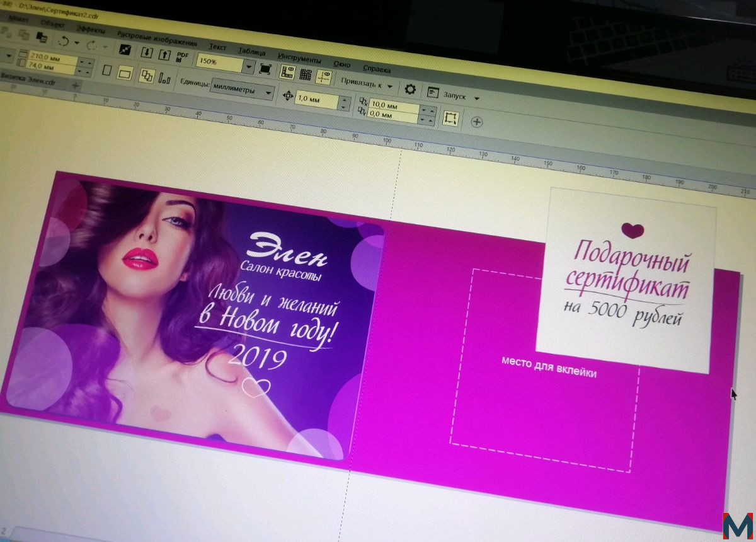Open Options via the gear icon
Image resolution: width=756 pixels, height=542 pixels.
(x=410, y=89)
